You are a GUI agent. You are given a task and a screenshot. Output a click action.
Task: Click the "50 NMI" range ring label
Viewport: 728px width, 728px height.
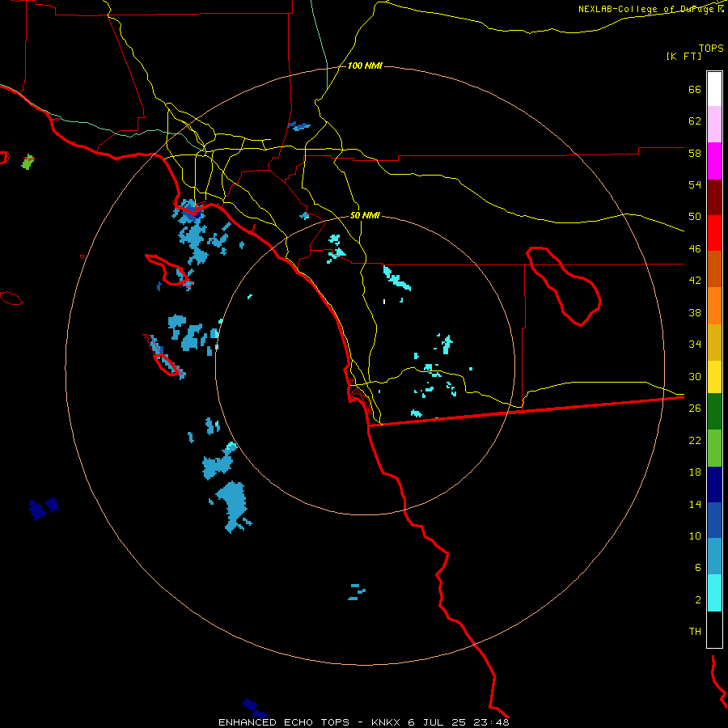[x=365, y=215]
